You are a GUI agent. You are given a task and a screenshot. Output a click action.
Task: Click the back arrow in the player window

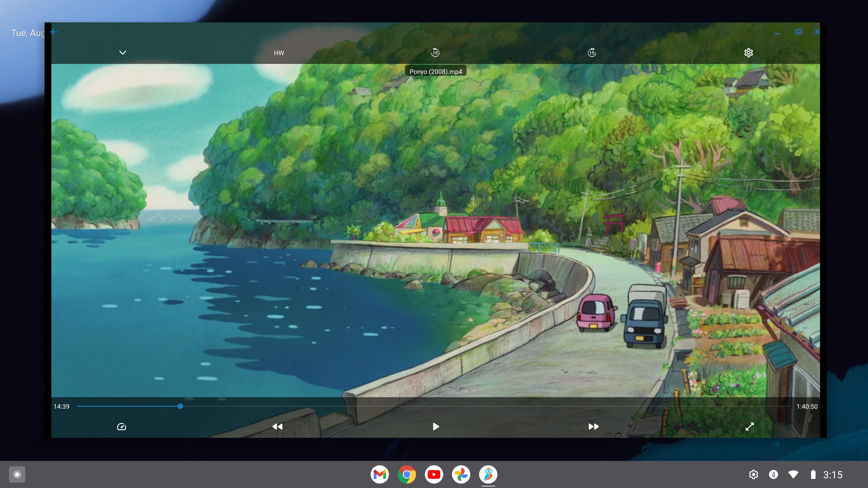[x=54, y=32]
